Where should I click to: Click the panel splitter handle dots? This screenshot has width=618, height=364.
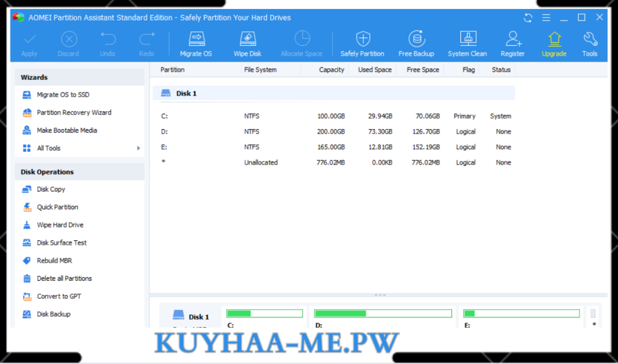point(380,295)
